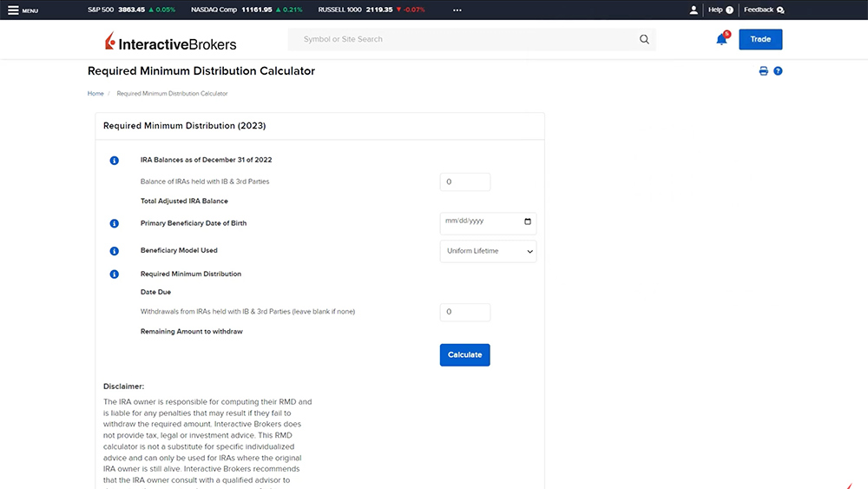868x489 pixels.
Task: Go to Home via breadcrumb link
Action: click(95, 94)
